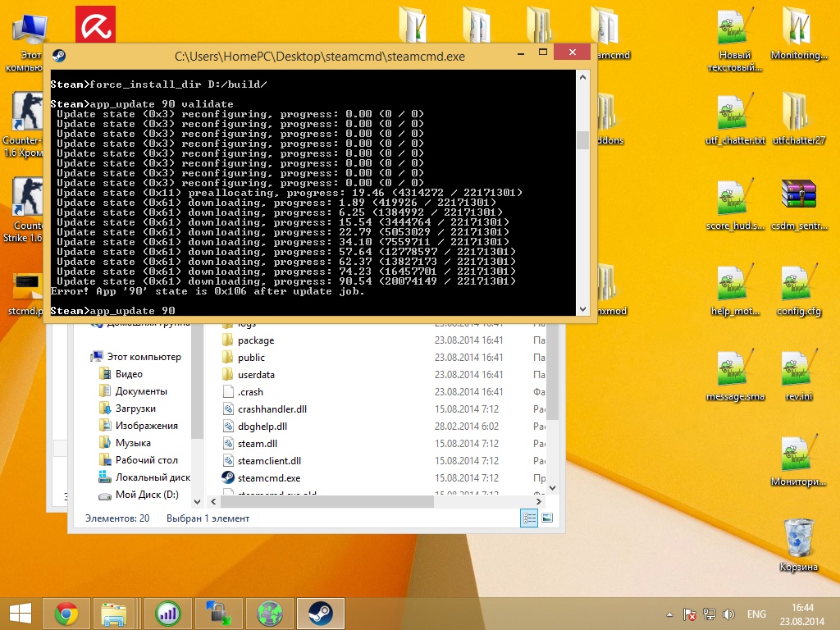This screenshot has height=630, width=840.
Task: Open Монитори... desktop file
Action: pos(798,461)
